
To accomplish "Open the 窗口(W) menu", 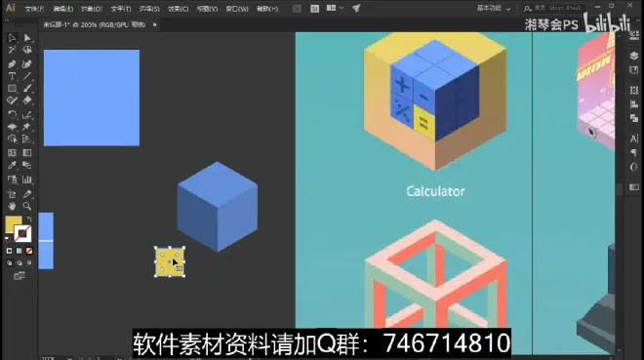I will (x=237, y=9).
